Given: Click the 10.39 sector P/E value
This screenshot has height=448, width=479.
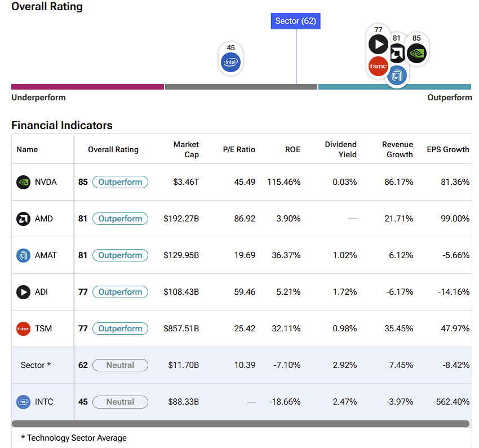Looking at the screenshot, I should click(245, 365).
